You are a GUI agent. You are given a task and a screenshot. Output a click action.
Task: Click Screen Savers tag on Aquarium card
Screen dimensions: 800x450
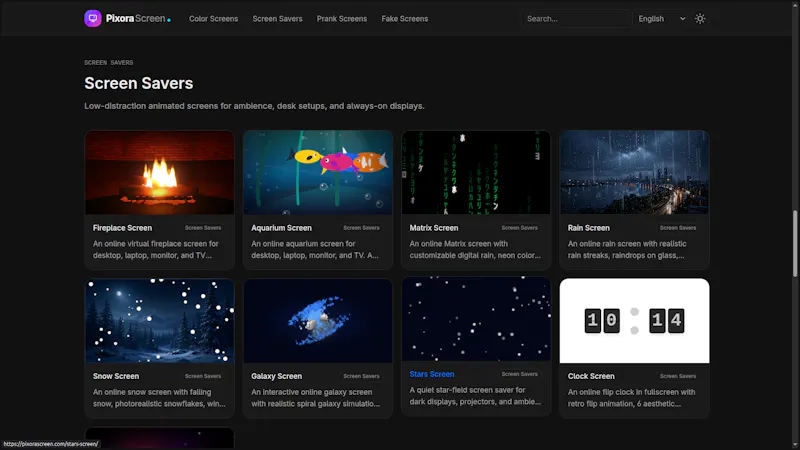click(x=361, y=228)
